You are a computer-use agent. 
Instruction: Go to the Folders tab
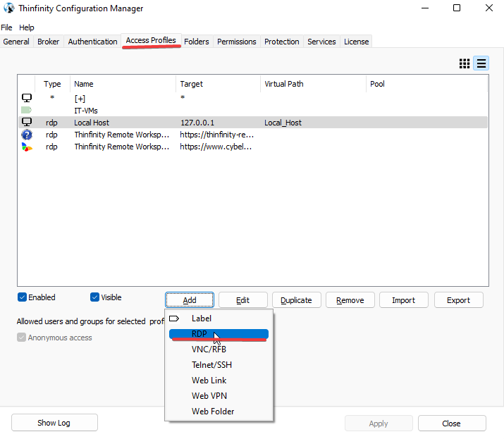[197, 42]
